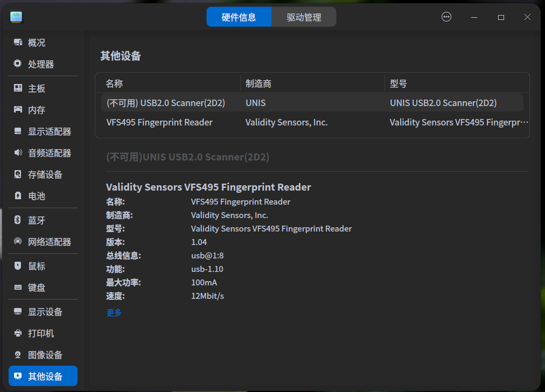
Task: Click the Bluetooth icon in sidebar
Action: click(18, 220)
